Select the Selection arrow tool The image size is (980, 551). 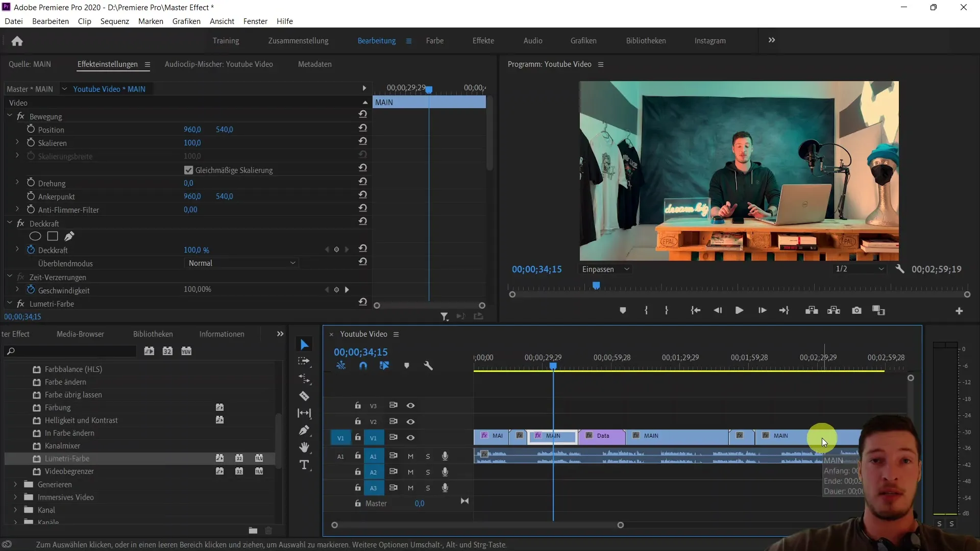pos(304,344)
